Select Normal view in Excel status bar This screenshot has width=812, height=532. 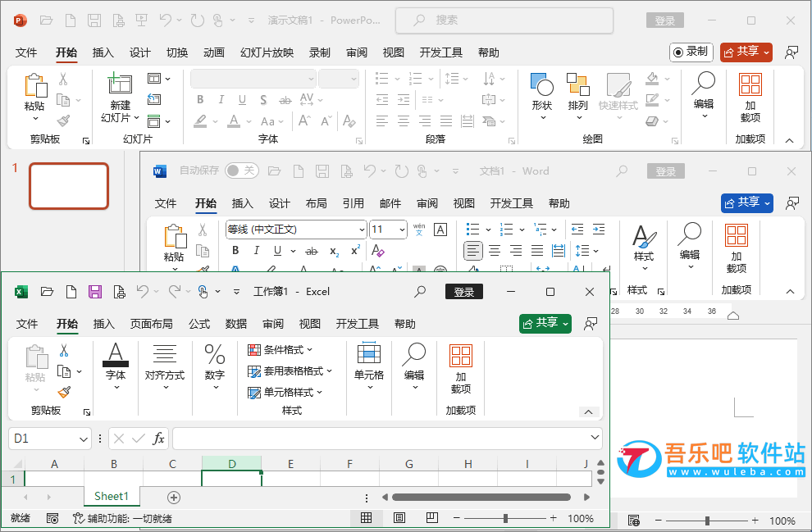coord(366,518)
